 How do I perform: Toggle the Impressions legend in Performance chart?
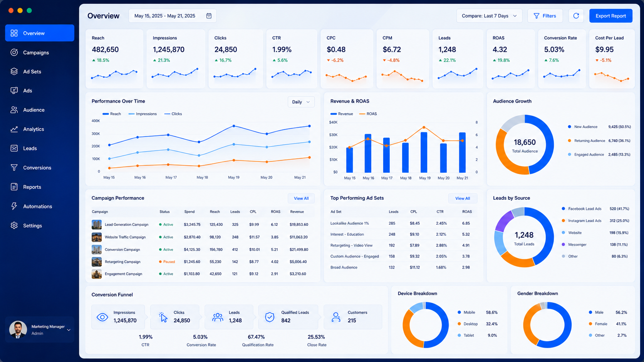143,114
